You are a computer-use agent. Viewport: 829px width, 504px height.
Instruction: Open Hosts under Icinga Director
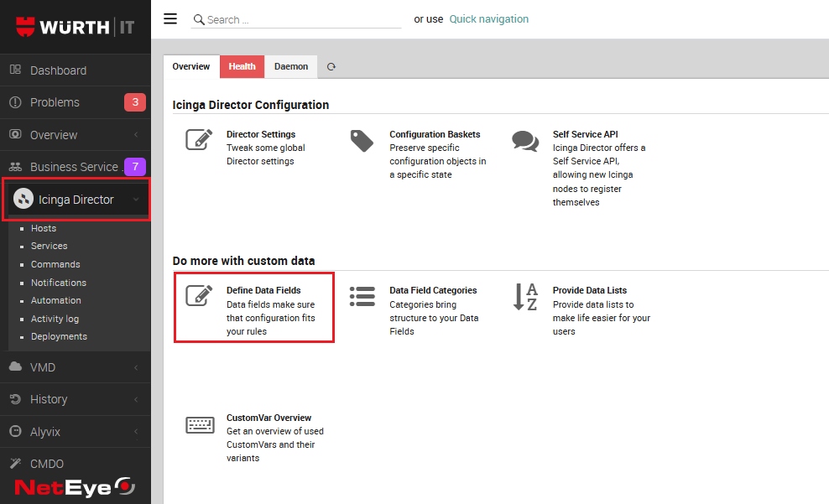click(x=44, y=228)
